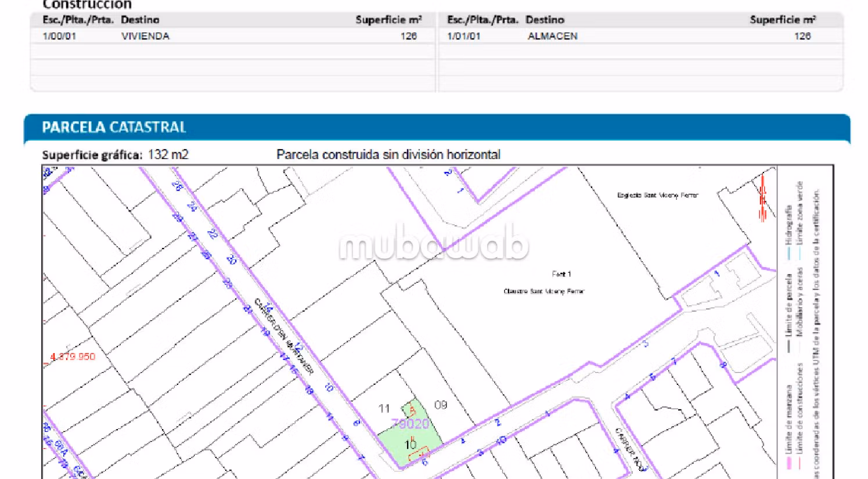Click the blue 'Hidrografía' legend line
Viewport: 868px width, 479px height.
(x=788, y=253)
